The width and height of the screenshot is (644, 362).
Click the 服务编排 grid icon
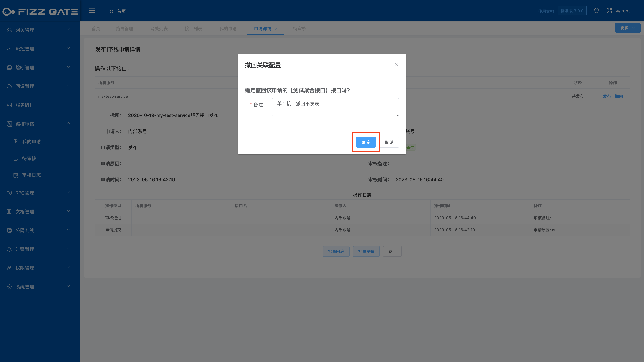9,105
